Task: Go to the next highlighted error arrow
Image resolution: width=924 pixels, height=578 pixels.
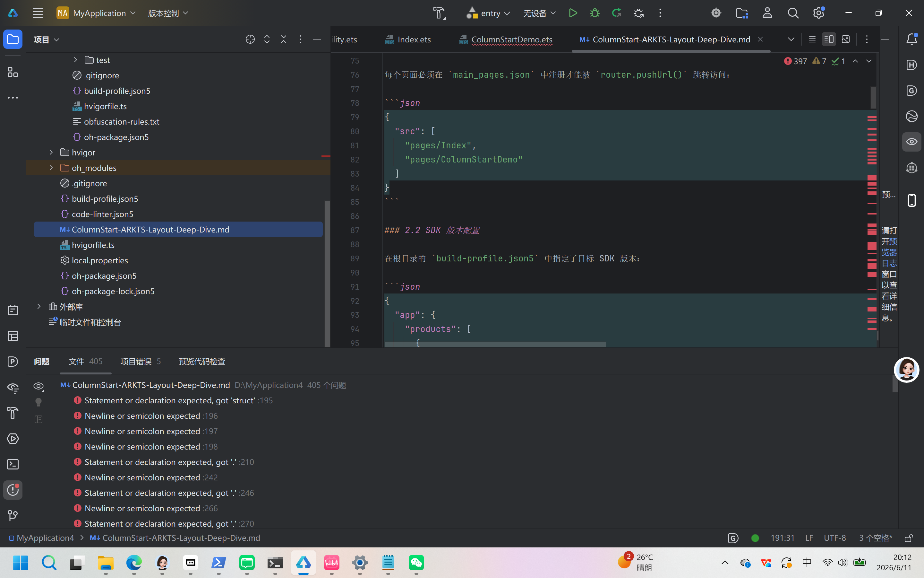Action: coord(868,61)
